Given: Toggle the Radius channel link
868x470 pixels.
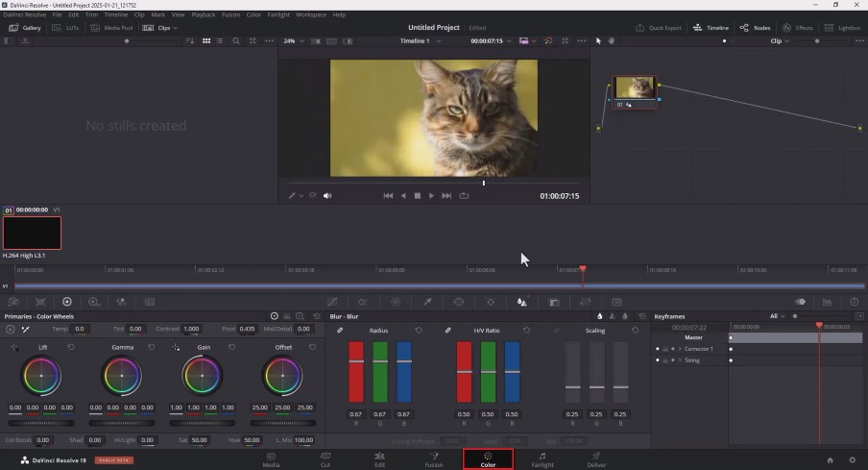Looking at the screenshot, I should click(340, 331).
